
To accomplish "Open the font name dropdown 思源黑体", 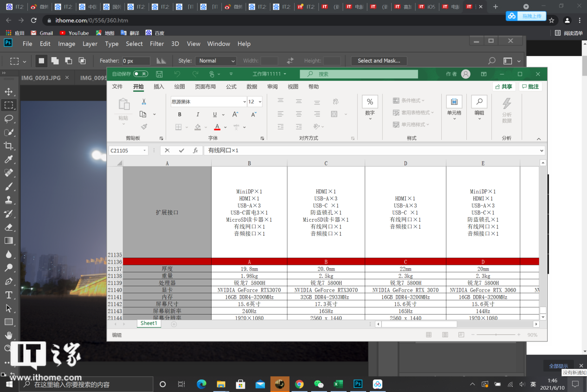I will click(244, 102).
